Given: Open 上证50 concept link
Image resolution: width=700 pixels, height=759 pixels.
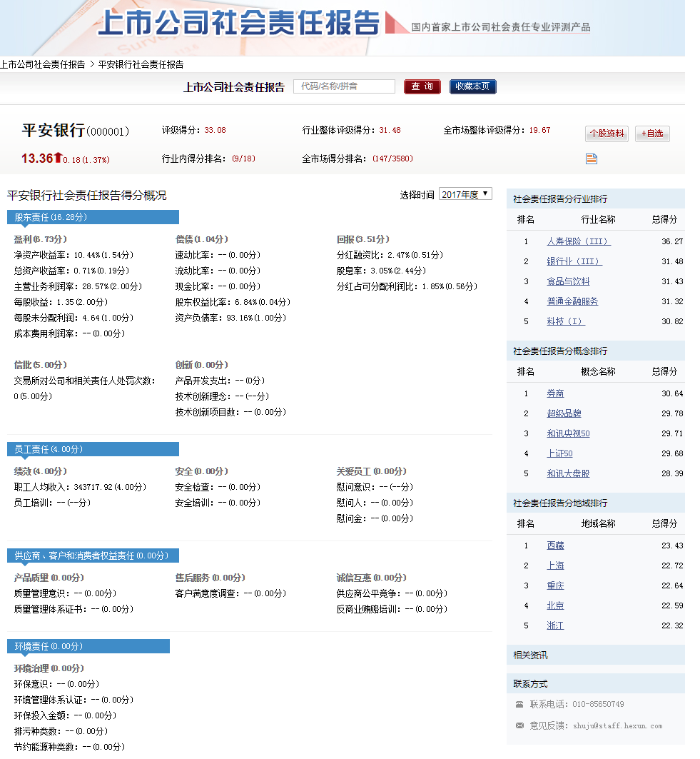Looking at the screenshot, I should click(x=559, y=453).
